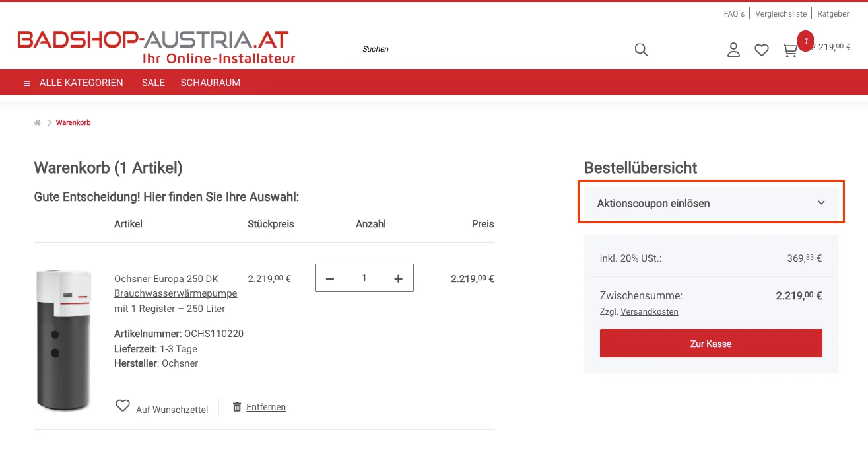The width and height of the screenshot is (868, 450).
Task: Click the search magnifier icon
Action: pos(640,50)
